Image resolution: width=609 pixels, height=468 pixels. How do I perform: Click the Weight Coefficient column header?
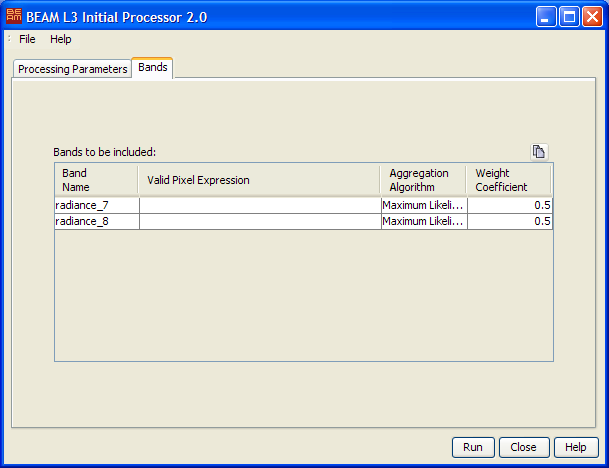click(x=509, y=180)
